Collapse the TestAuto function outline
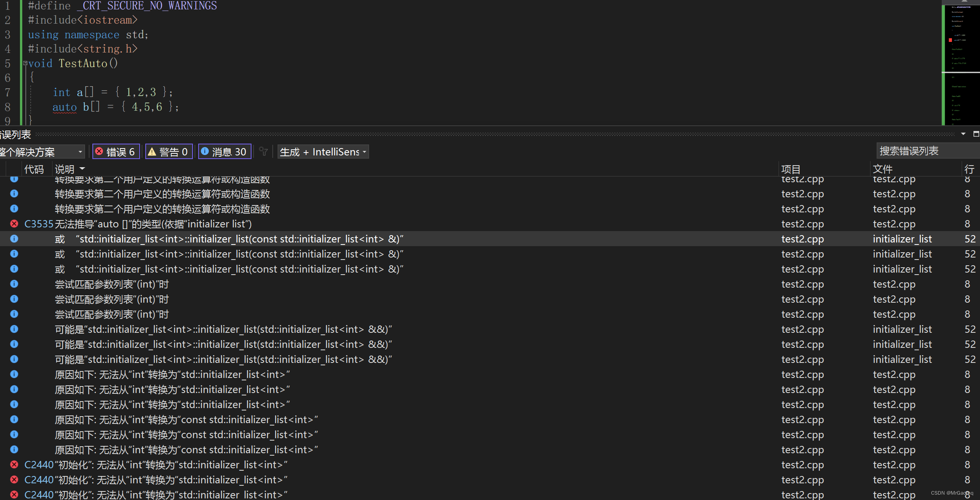Screen dimensions: 980x500 click(x=25, y=63)
